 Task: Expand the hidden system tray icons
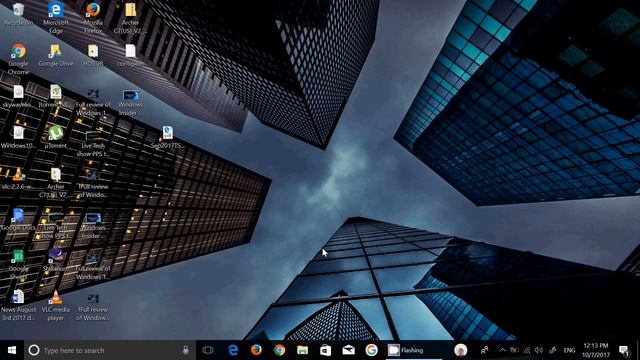coord(502,350)
